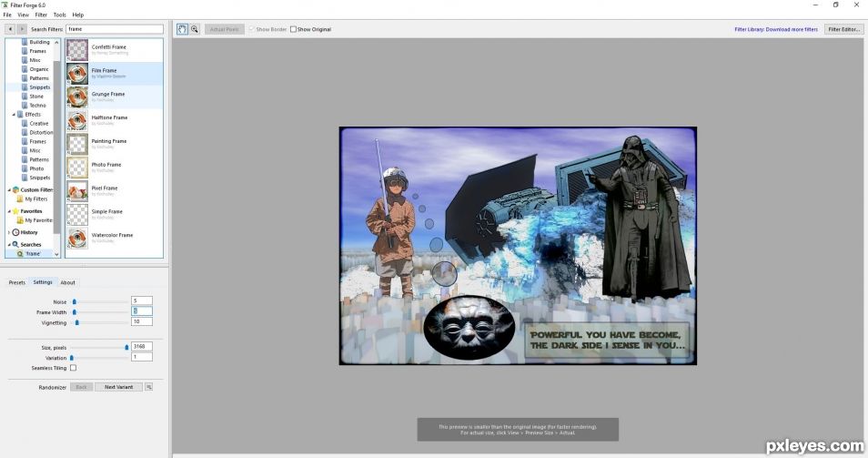Screen dimensions: 868x458
Task: Select Grunge Frame filter thumbnail
Action: [x=77, y=97]
